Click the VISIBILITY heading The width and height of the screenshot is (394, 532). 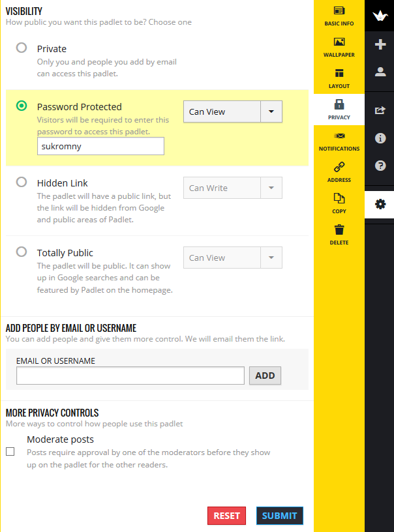pyautogui.click(x=23, y=11)
